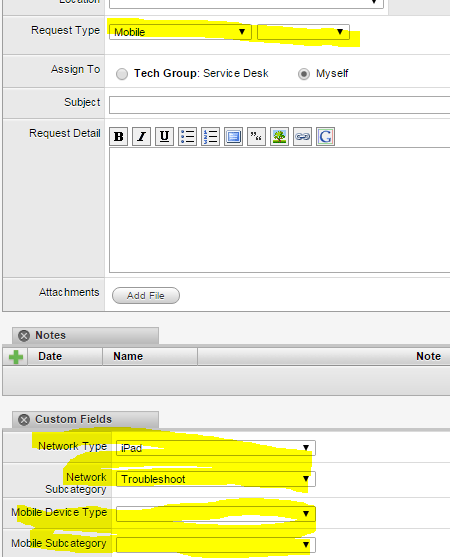The height and width of the screenshot is (558, 450).
Task: Click into the Subject input field
Action: (280, 105)
